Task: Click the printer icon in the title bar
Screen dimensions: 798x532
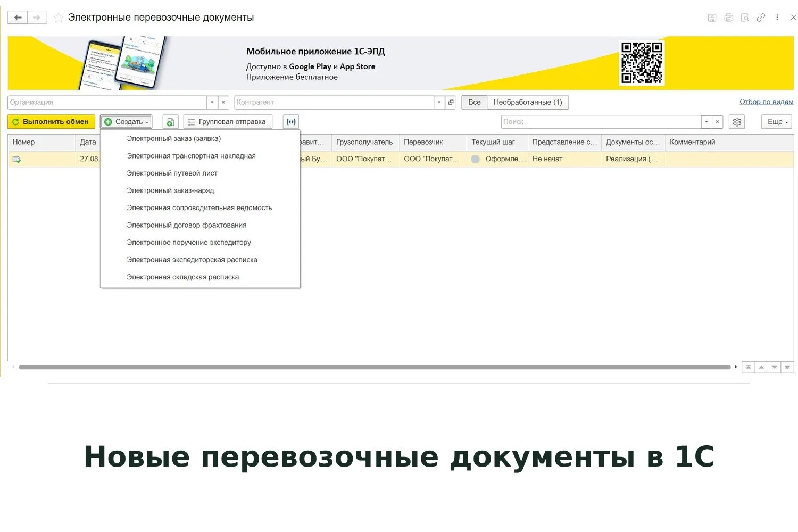Action: point(729,18)
